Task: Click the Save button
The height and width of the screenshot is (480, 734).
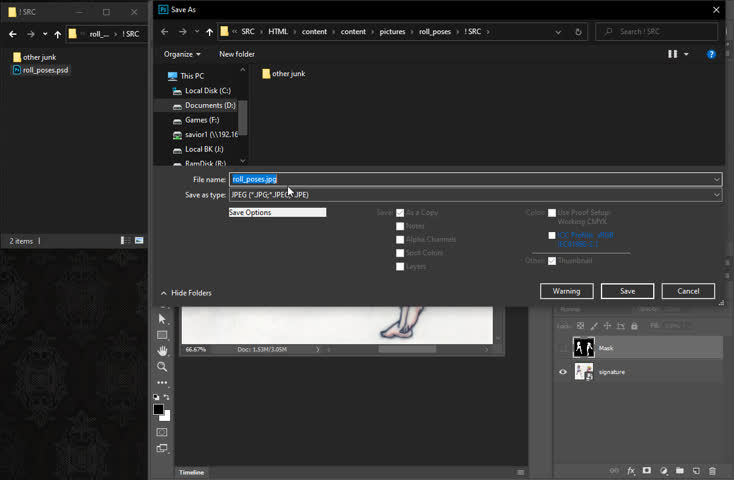Action: [x=627, y=291]
